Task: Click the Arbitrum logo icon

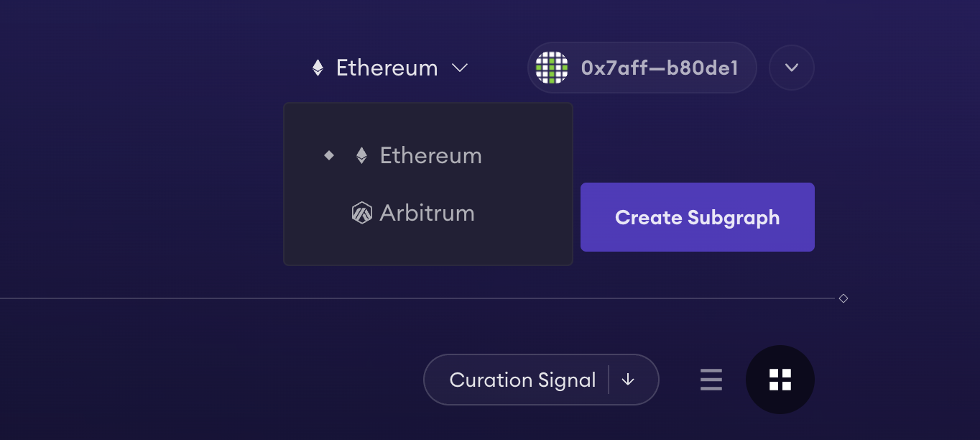Action: (362, 214)
